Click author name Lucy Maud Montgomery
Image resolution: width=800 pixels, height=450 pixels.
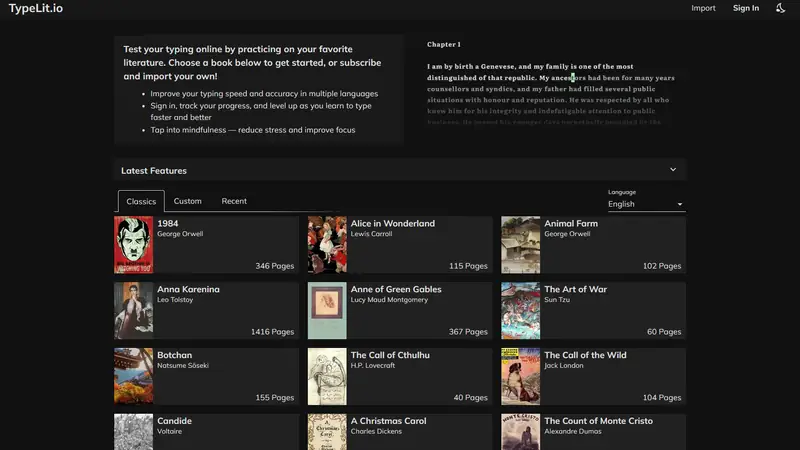pyautogui.click(x=389, y=299)
